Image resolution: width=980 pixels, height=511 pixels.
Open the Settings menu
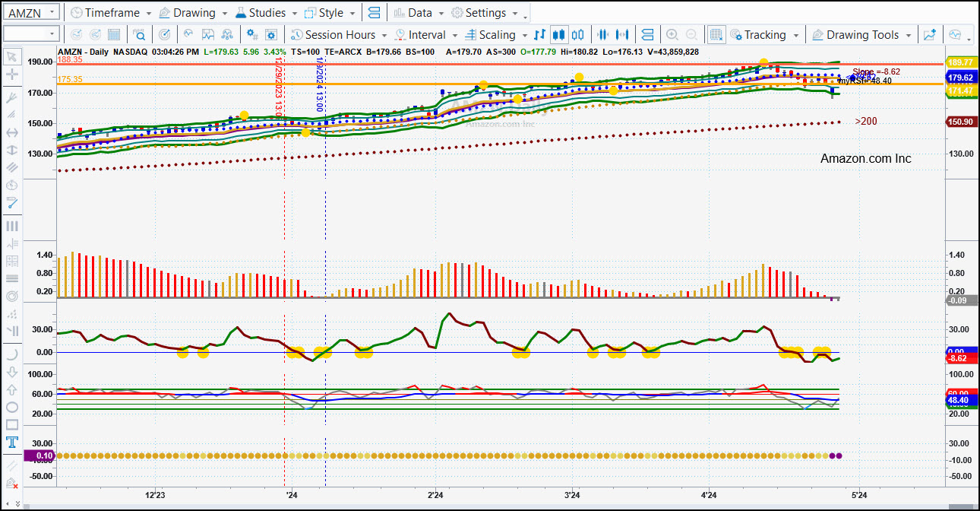(x=485, y=13)
